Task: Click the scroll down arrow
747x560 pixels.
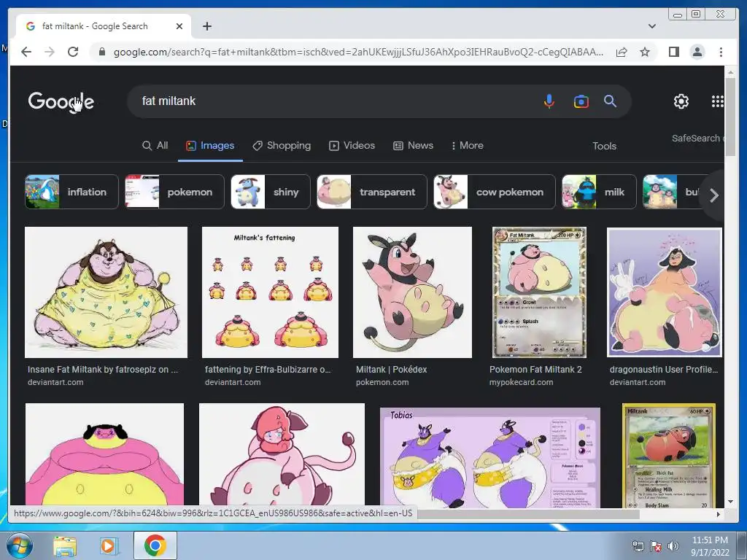Action: point(729,502)
